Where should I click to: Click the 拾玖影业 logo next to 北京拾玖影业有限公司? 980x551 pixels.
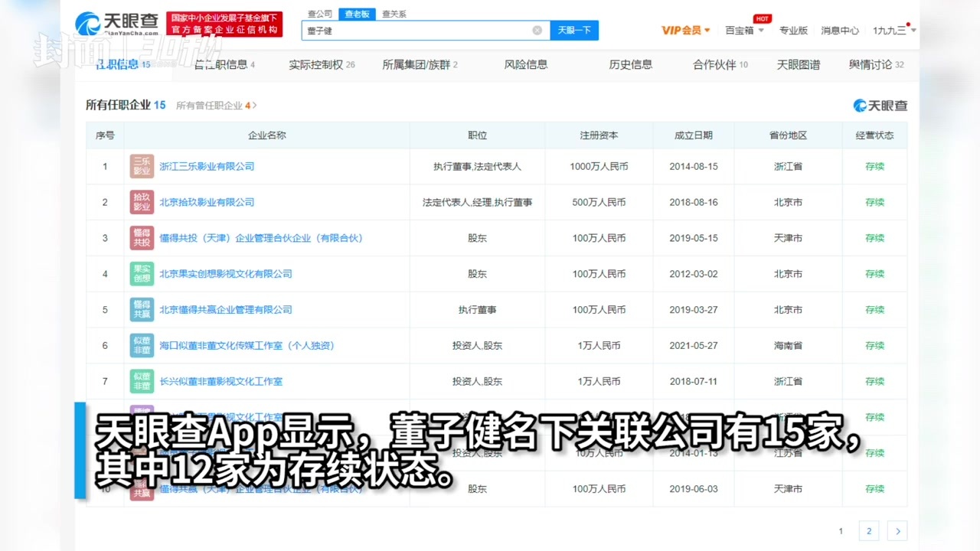[142, 202]
